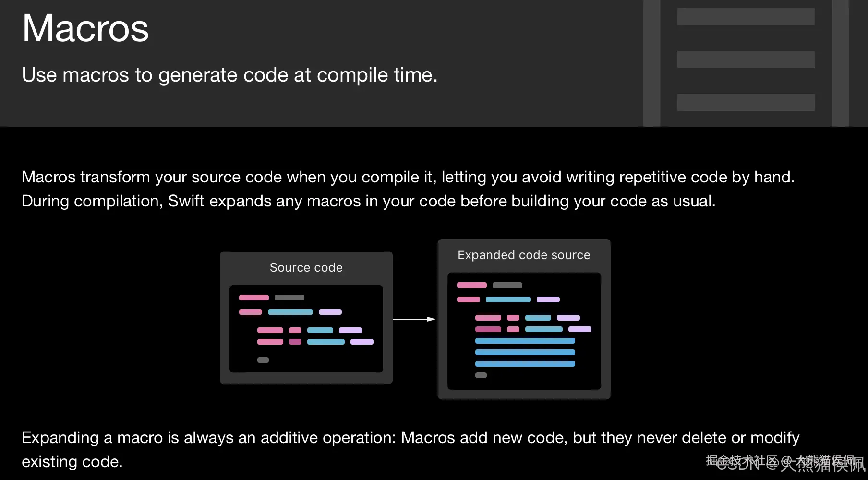Click the bottom bar in header graphic
868x480 pixels.
point(745,102)
